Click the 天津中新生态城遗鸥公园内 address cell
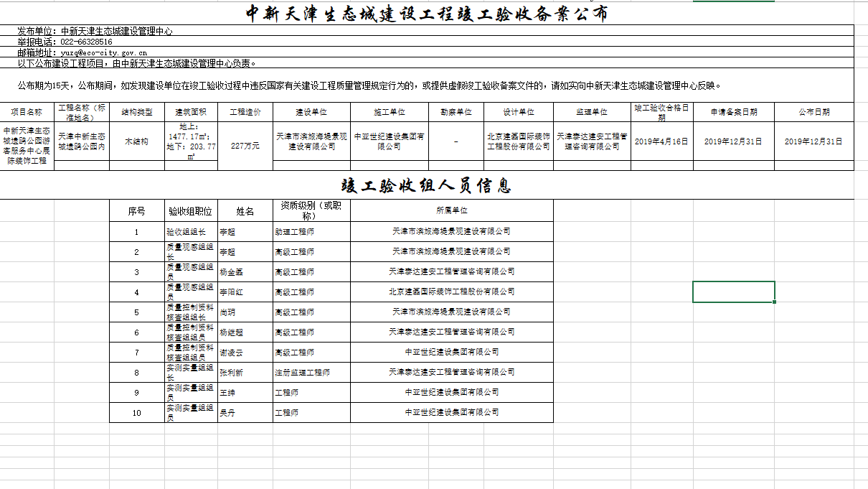 (x=82, y=141)
